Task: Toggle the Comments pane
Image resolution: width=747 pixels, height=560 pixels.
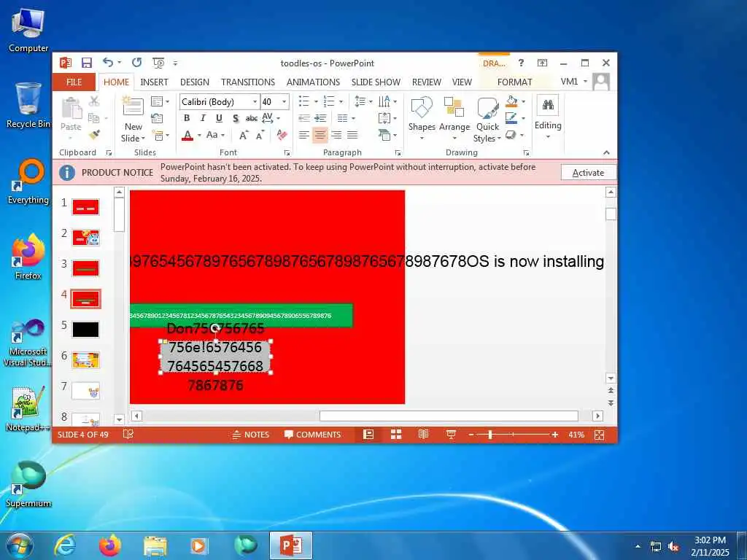Action: 312,435
